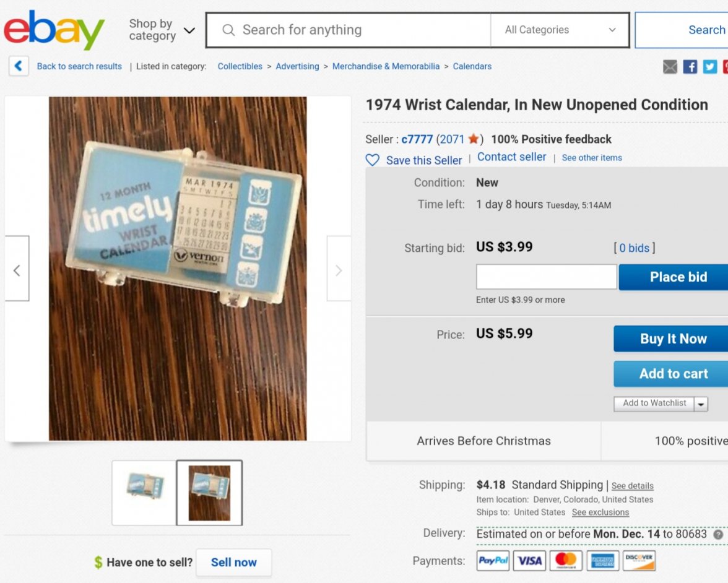Click Contact seller link

511,157
